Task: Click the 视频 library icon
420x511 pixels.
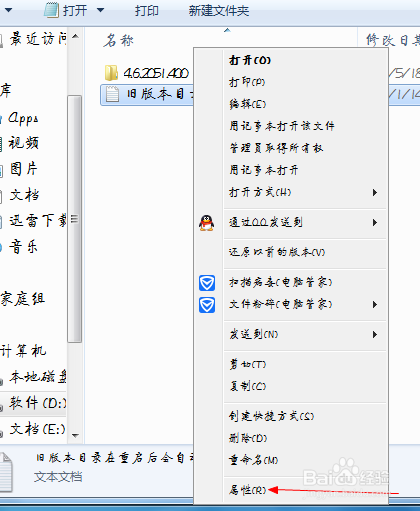Action: (x=1, y=144)
